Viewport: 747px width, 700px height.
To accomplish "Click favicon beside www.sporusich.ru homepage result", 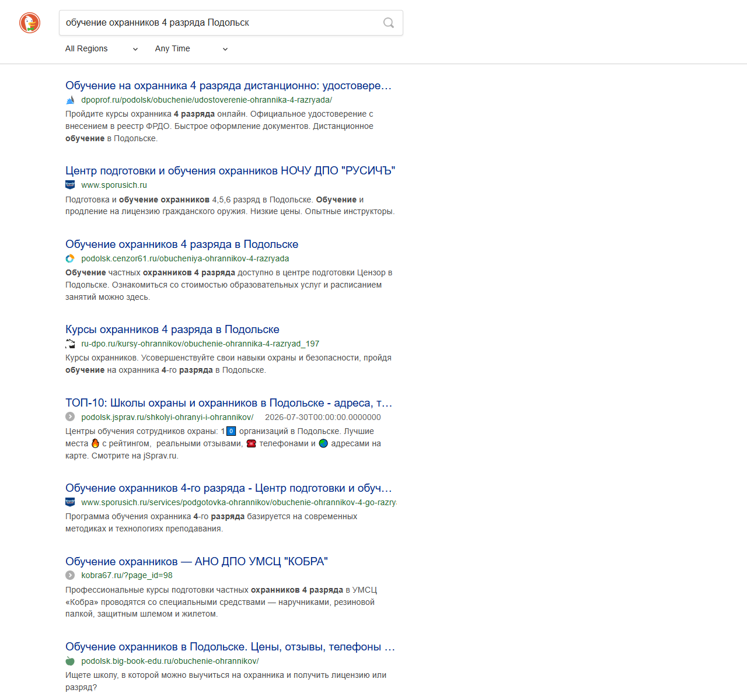I will click(70, 185).
